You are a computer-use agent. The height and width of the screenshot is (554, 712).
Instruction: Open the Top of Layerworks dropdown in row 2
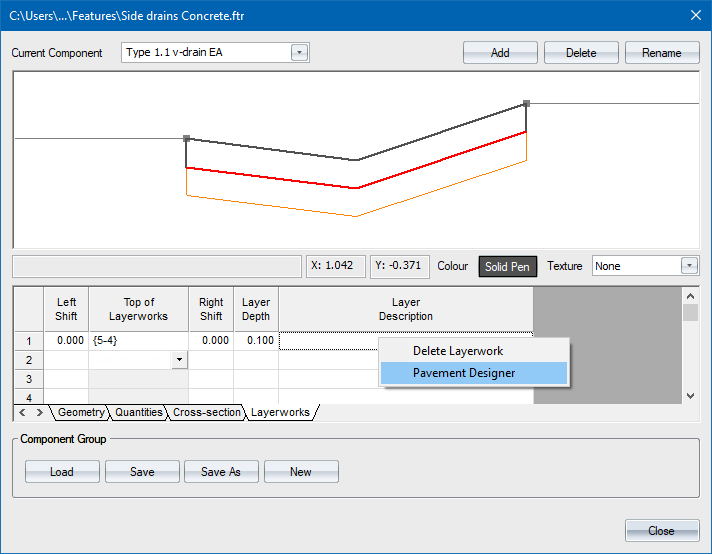179,359
